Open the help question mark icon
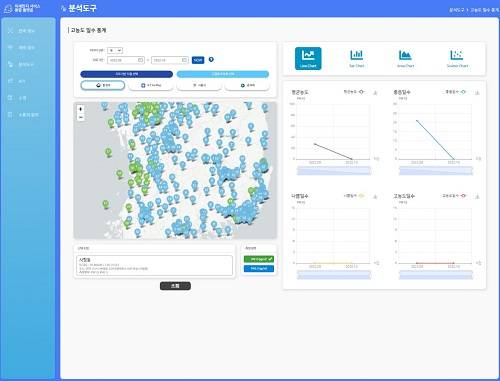Screen dimensions: 500x381 [211, 59]
